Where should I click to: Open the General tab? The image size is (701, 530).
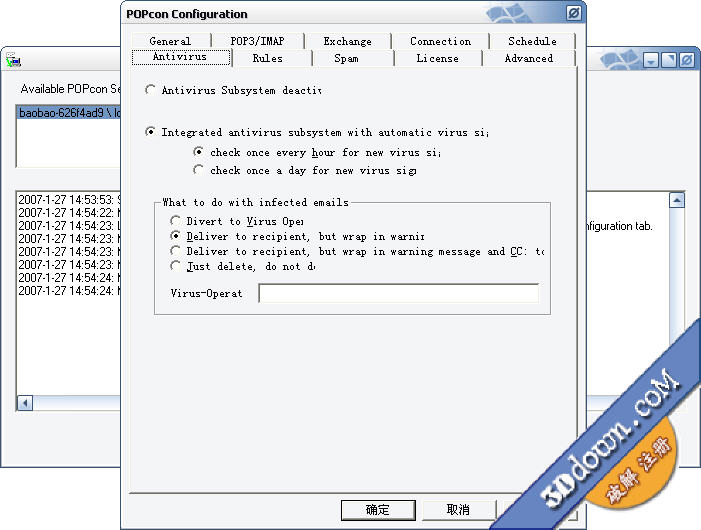coord(170,41)
